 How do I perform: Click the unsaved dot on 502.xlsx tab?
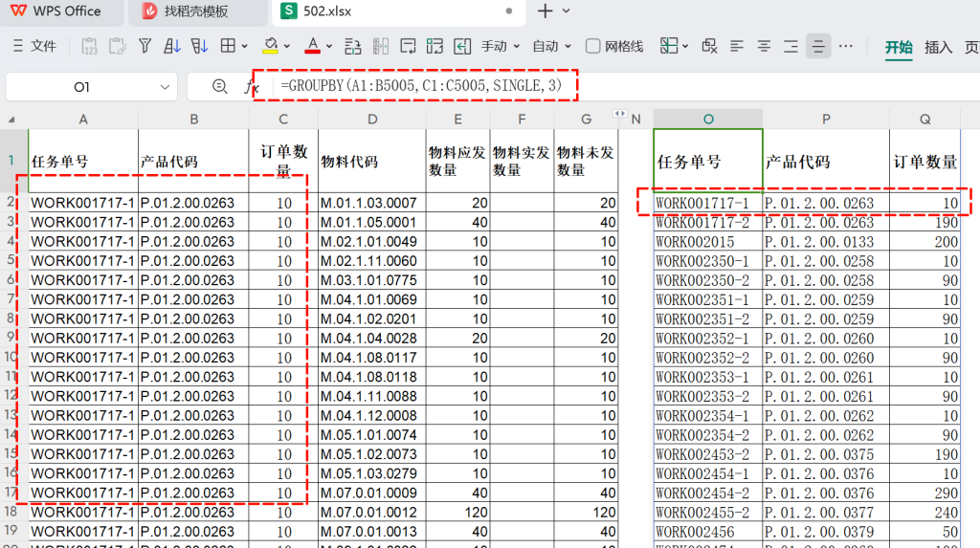pos(509,11)
